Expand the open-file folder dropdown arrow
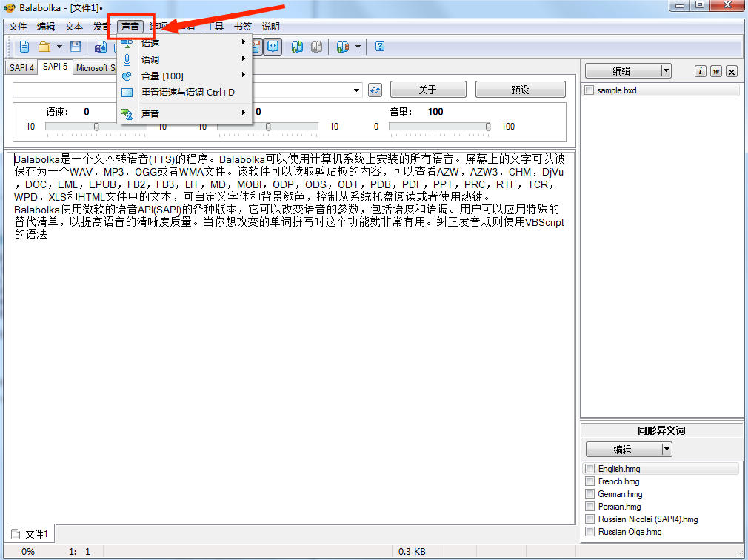748x560 pixels. tap(59, 47)
